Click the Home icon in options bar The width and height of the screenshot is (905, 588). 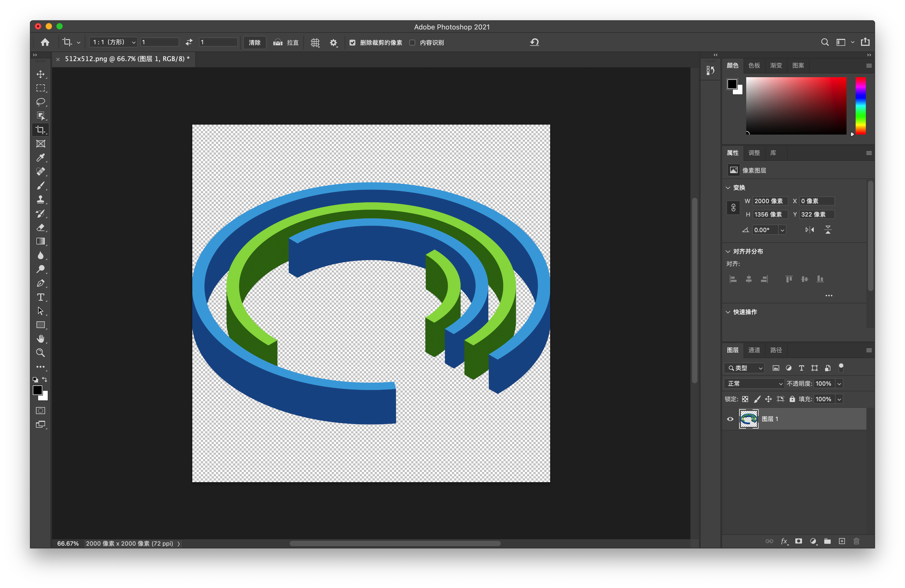(45, 42)
